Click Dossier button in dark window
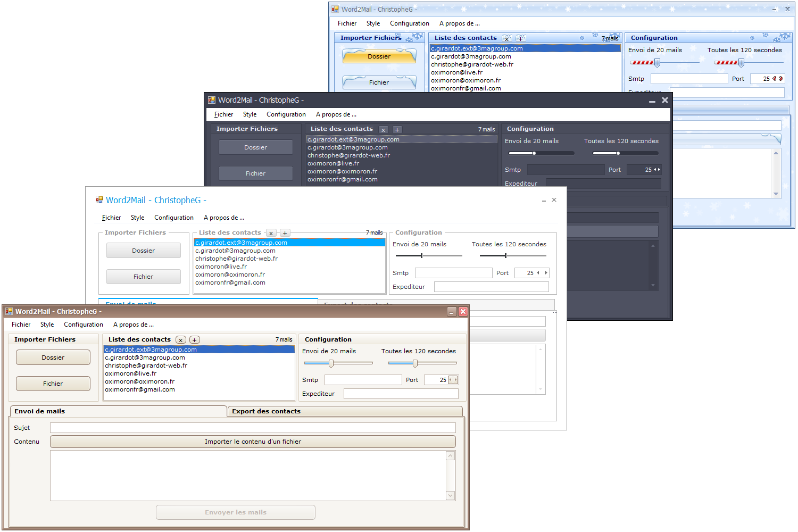798x532 pixels. (256, 147)
